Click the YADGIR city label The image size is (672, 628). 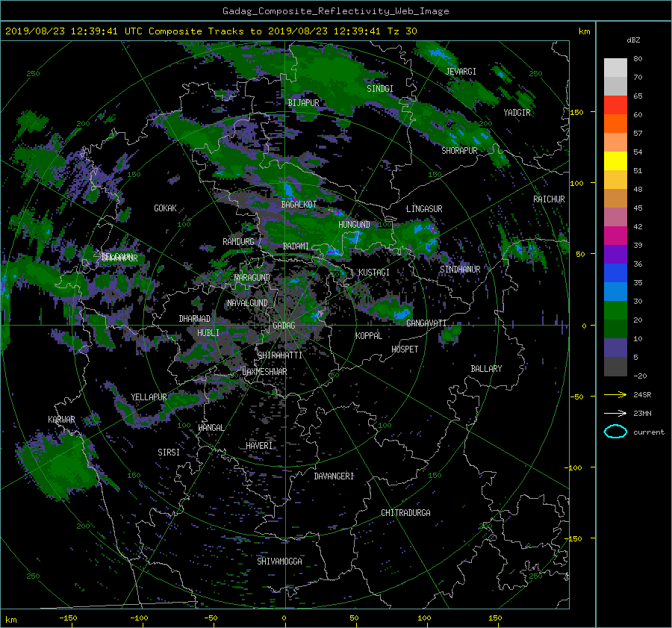coord(517,113)
